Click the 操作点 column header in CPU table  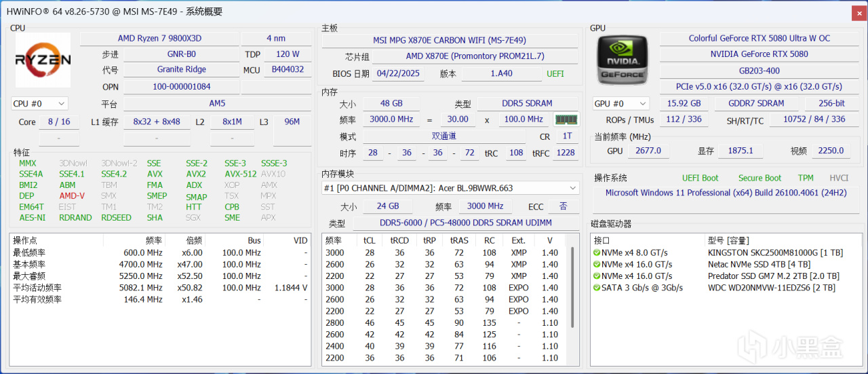pos(26,240)
